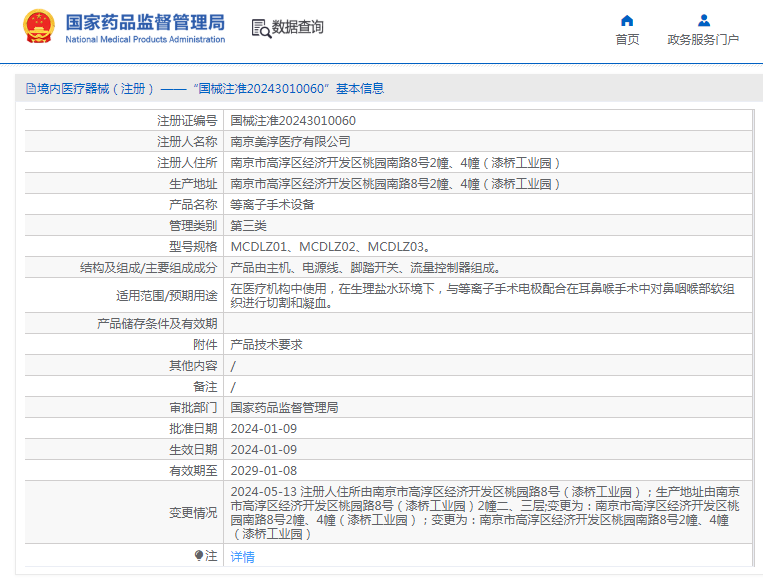Click management class 第三类
This screenshot has width=763, height=581.
(x=248, y=226)
